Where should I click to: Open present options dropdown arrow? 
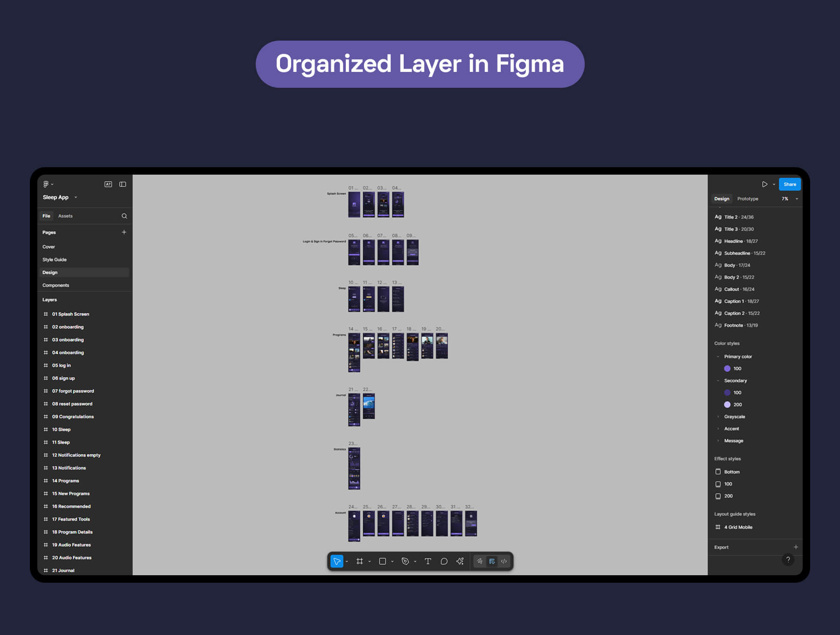774,184
